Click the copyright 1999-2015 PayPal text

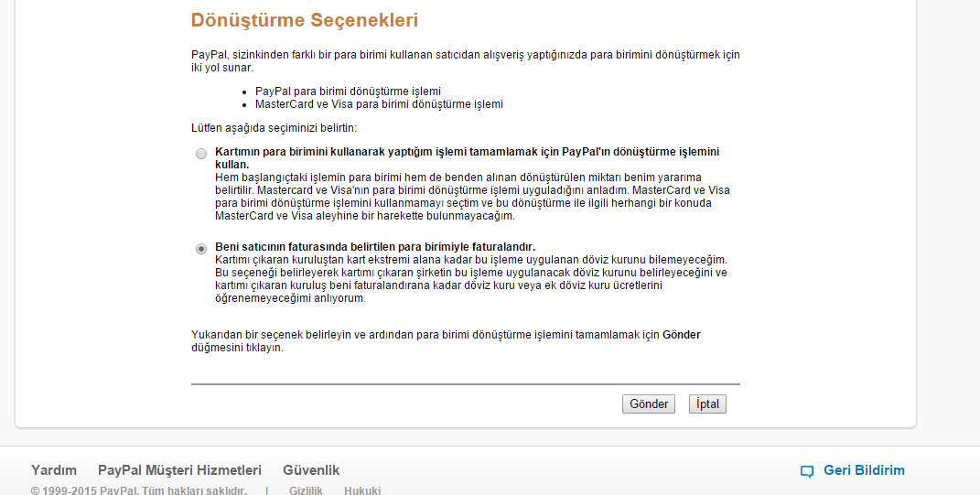point(139,490)
